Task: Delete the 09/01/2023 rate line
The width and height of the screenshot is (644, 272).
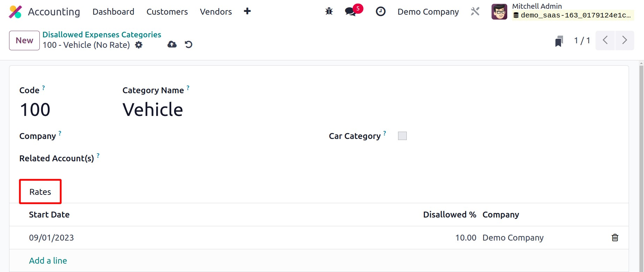Action: (615, 238)
